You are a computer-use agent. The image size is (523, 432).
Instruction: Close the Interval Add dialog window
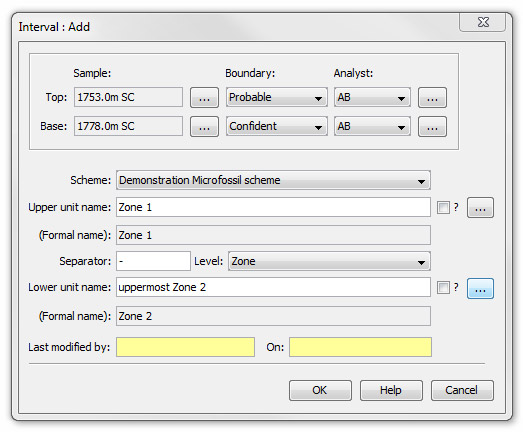483,23
